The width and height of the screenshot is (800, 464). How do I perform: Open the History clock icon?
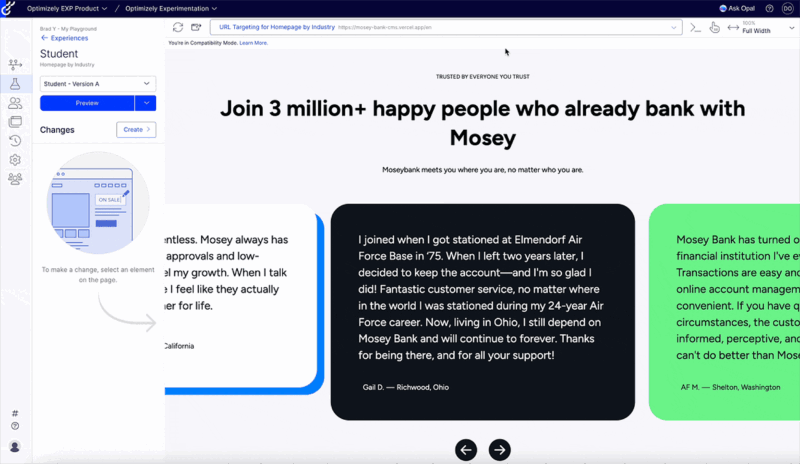pyautogui.click(x=15, y=140)
